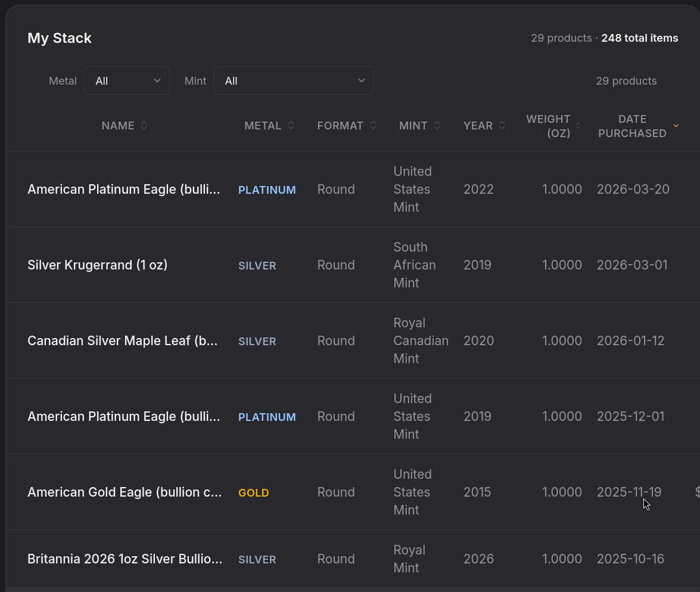Open the Metal filter dropdown
The width and height of the screenshot is (700, 592).
pyautogui.click(x=127, y=80)
